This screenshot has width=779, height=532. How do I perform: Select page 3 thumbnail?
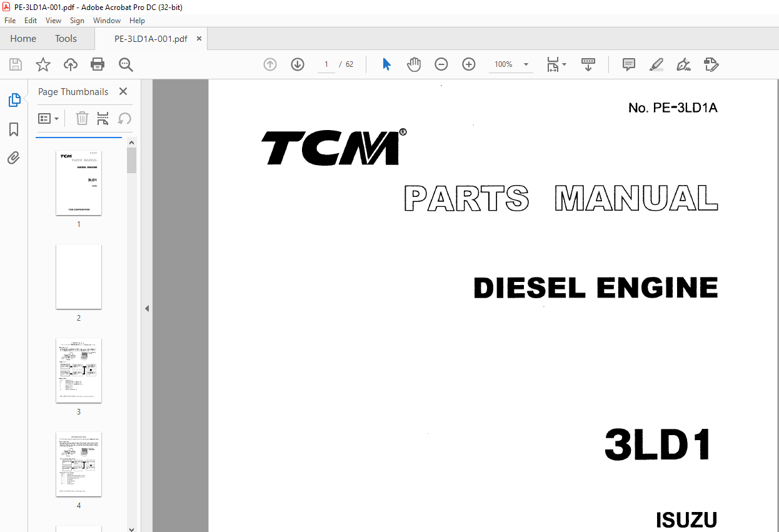[x=79, y=370]
